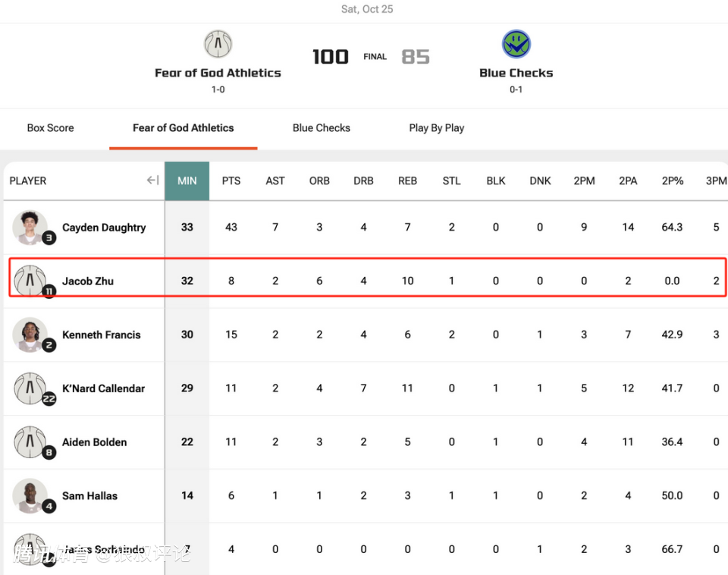Click the Fear of God Athletics team logo
This screenshot has width=728, height=575.
point(218,44)
